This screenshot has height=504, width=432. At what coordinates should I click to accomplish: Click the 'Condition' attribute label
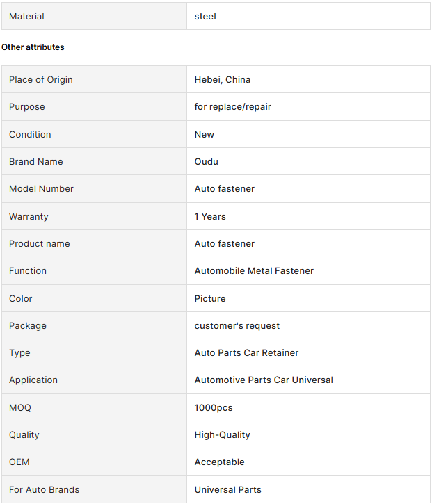coord(30,134)
